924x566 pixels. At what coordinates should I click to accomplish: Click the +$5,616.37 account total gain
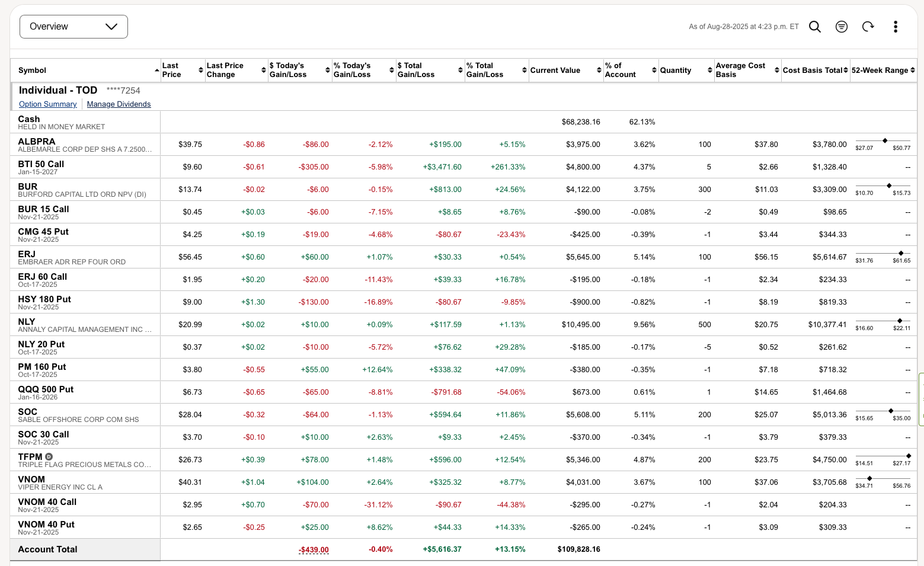pyautogui.click(x=442, y=549)
